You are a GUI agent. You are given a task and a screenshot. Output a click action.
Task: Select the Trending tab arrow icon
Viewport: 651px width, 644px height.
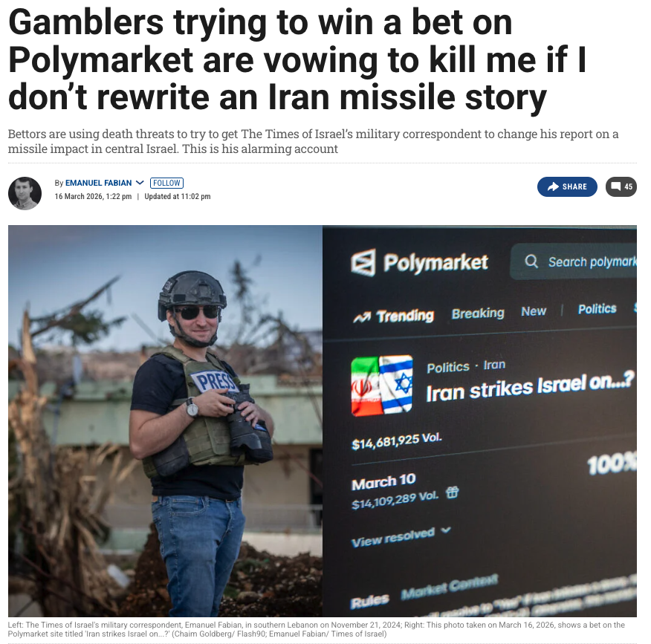pyautogui.click(x=362, y=318)
